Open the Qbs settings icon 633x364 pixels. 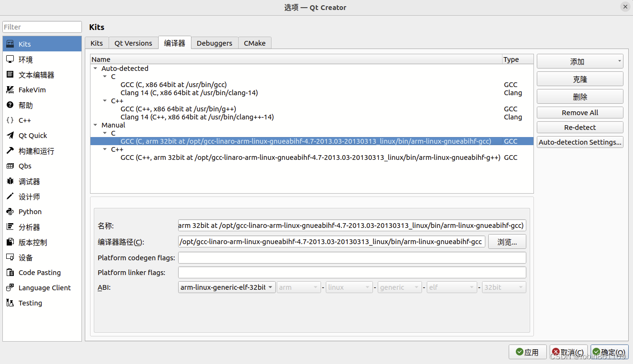click(10, 166)
